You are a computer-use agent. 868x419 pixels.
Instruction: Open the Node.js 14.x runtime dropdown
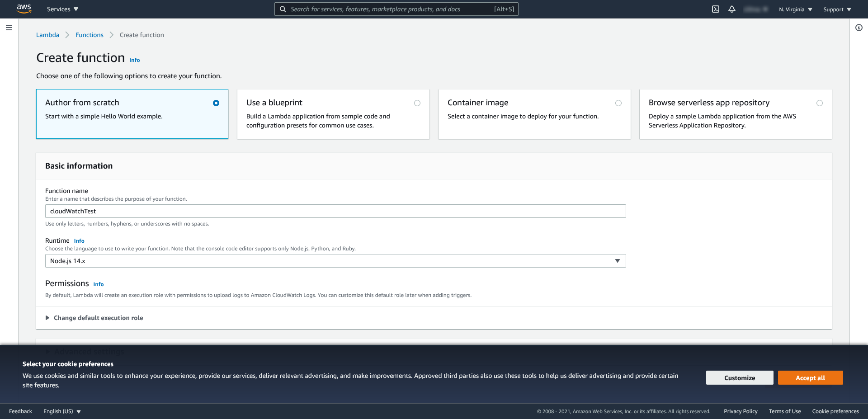(x=335, y=261)
